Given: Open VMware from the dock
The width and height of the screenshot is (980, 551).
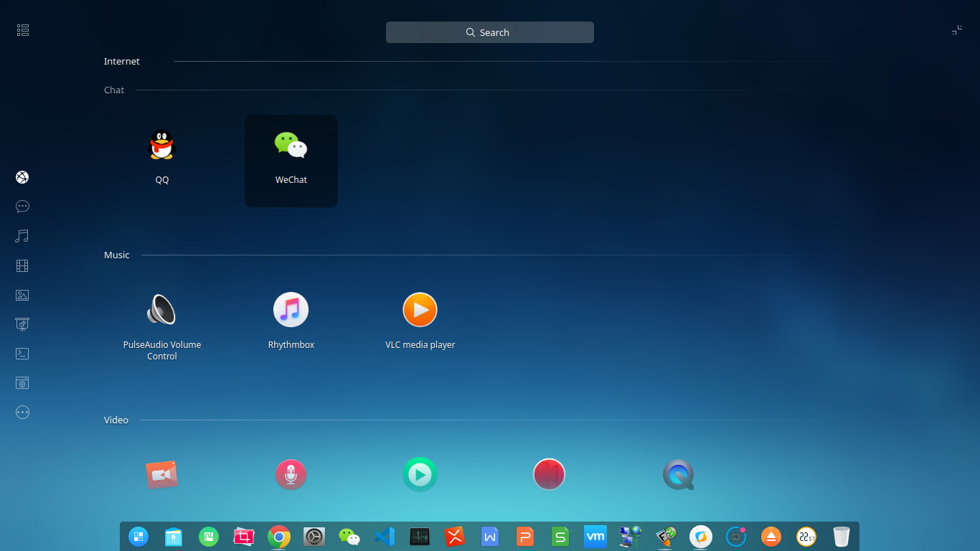Looking at the screenshot, I should [x=595, y=536].
